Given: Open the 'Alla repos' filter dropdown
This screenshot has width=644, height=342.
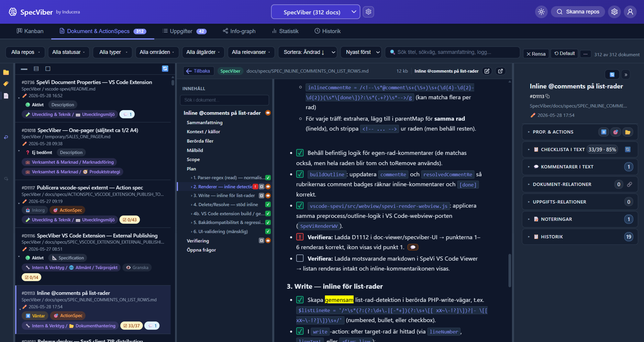Looking at the screenshot, I should tap(25, 52).
